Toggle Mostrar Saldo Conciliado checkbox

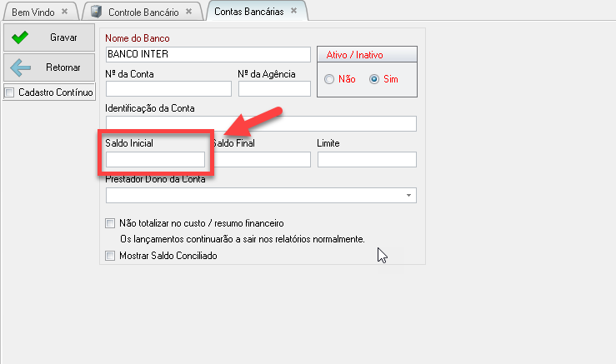click(111, 256)
